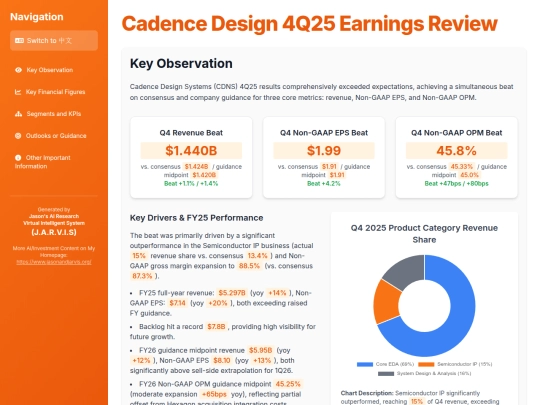The image size is (540, 405).
Task: Click the $8.10 FY26 EPS figure
Action: (221, 361)
